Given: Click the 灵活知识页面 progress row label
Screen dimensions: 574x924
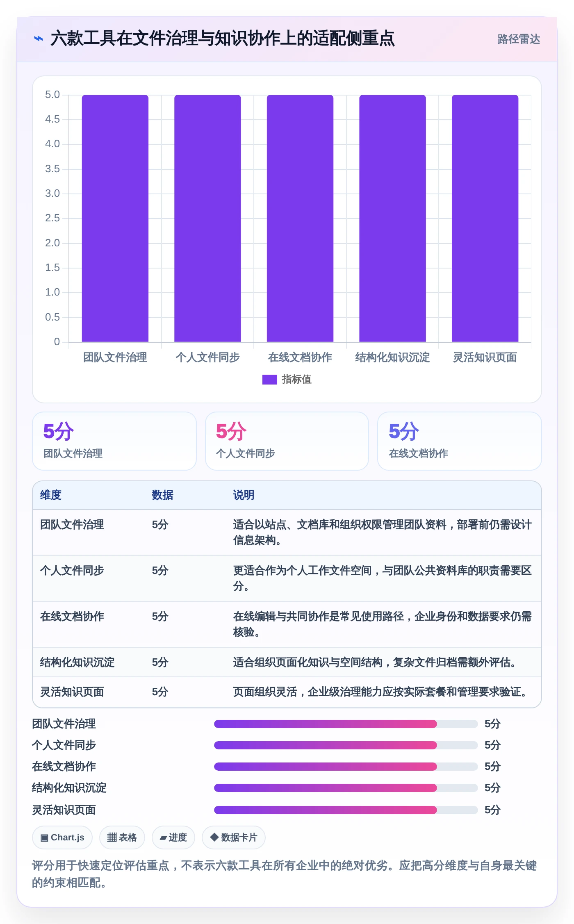Looking at the screenshot, I should click(x=64, y=810).
